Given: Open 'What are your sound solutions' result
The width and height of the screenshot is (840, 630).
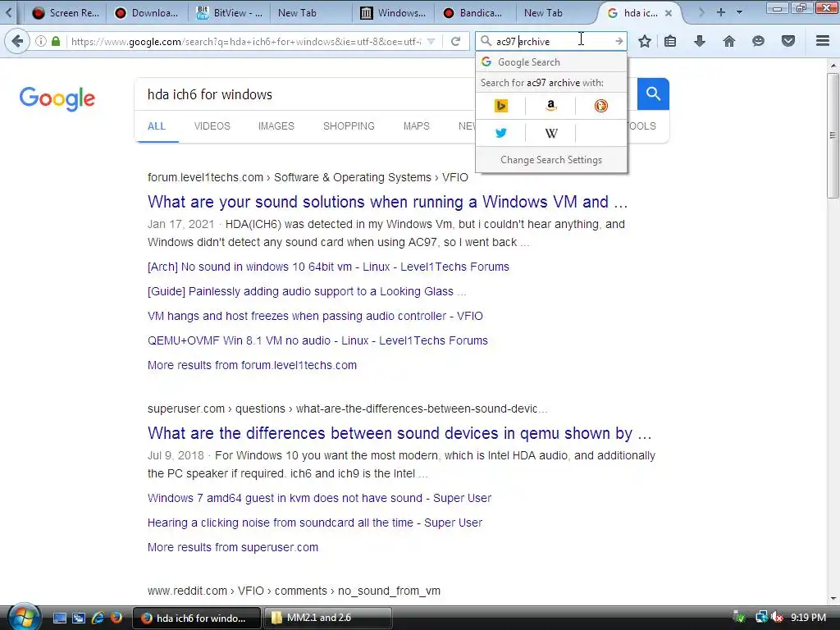Looking at the screenshot, I should [x=387, y=202].
